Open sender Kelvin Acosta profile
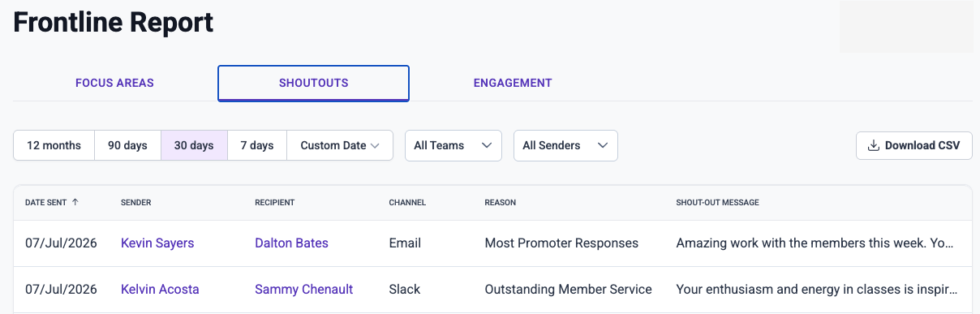980x314 pixels. [160, 289]
